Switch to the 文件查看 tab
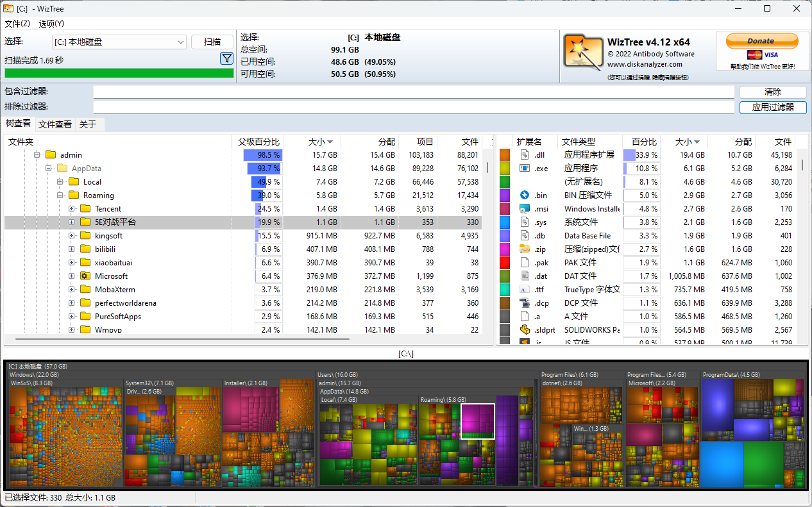This screenshot has height=507, width=812. pos(55,124)
